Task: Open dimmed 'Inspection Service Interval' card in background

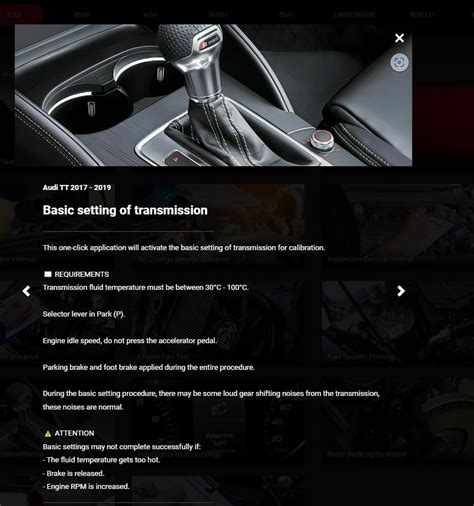Action: click(x=371, y=259)
